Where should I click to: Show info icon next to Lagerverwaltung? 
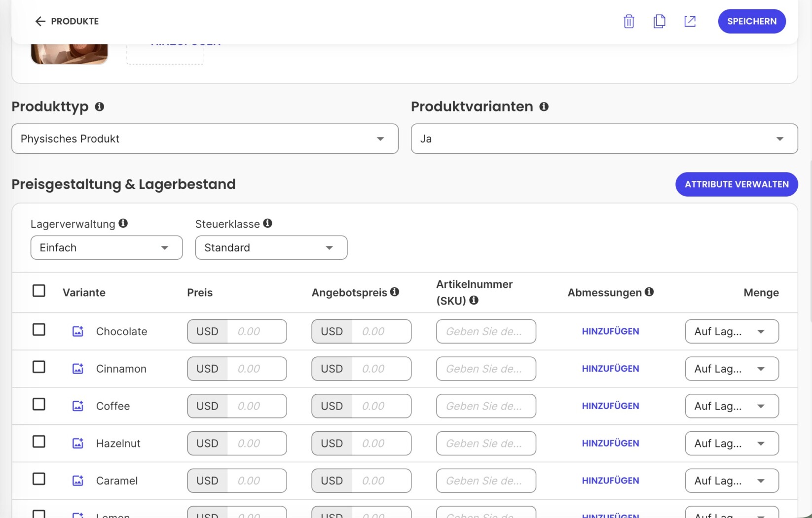pyautogui.click(x=123, y=223)
